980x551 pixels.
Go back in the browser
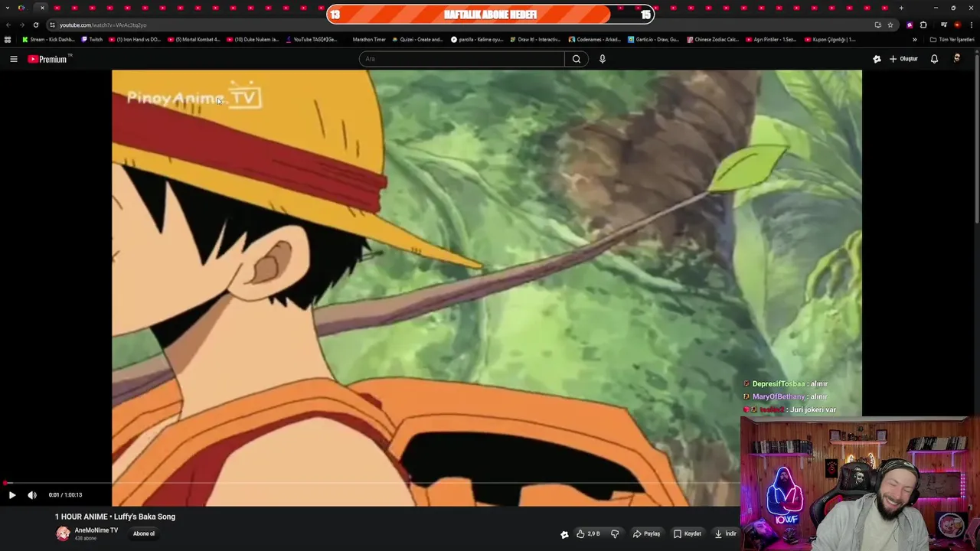pos(8,24)
